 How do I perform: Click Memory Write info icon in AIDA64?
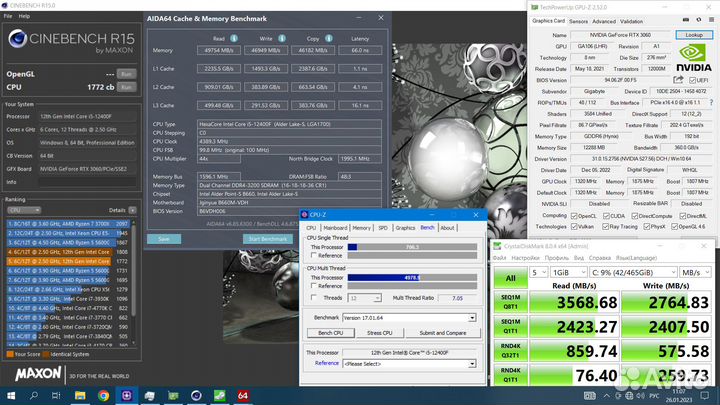click(282, 39)
